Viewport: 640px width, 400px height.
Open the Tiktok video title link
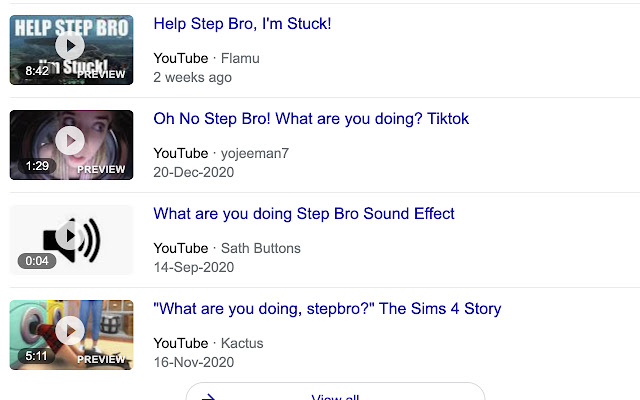pos(311,119)
